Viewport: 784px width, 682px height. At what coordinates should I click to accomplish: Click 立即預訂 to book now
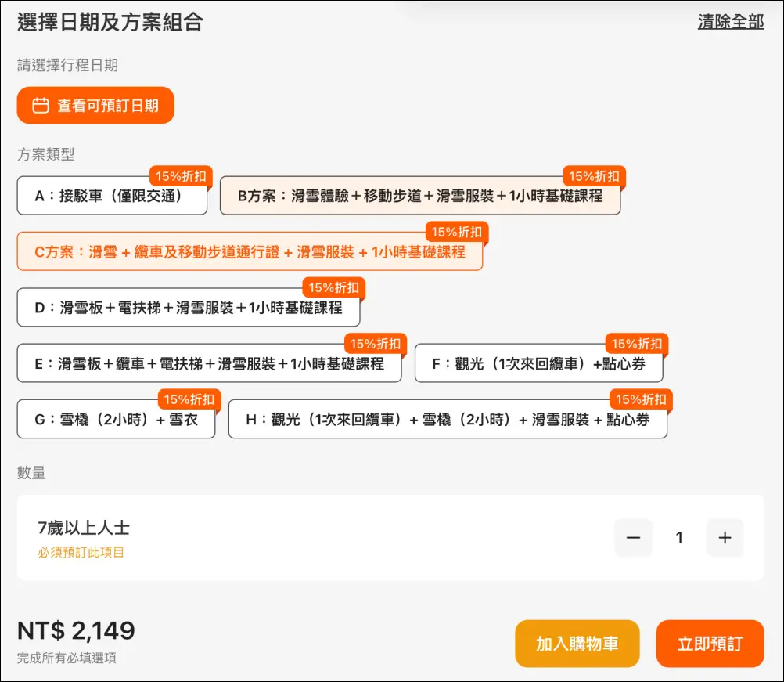[x=710, y=644]
